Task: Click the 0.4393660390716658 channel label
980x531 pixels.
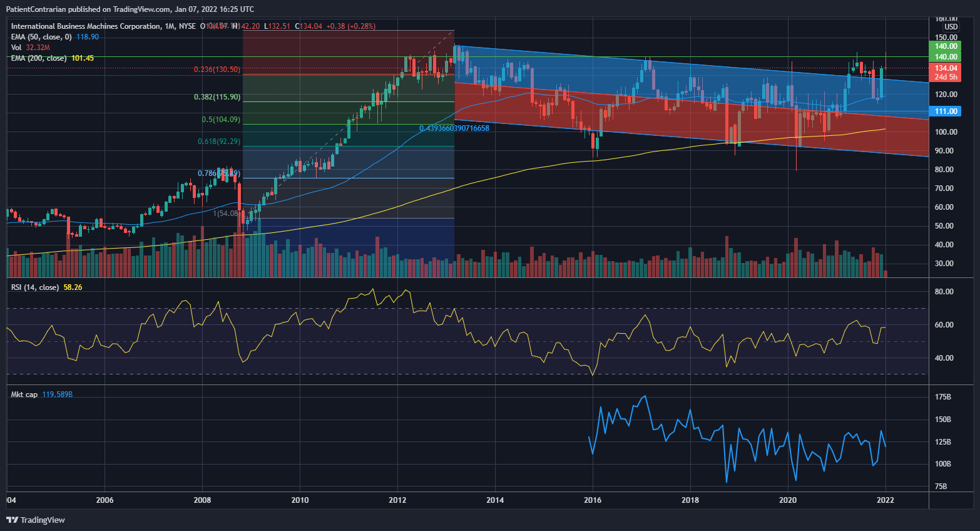Action: point(454,128)
